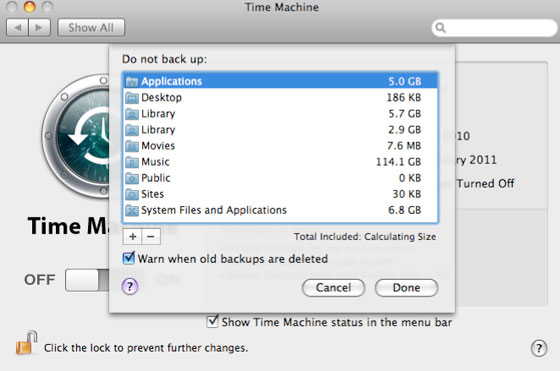Remove selected item with minus button
Viewport: 560px width, 371px height.
pos(151,236)
